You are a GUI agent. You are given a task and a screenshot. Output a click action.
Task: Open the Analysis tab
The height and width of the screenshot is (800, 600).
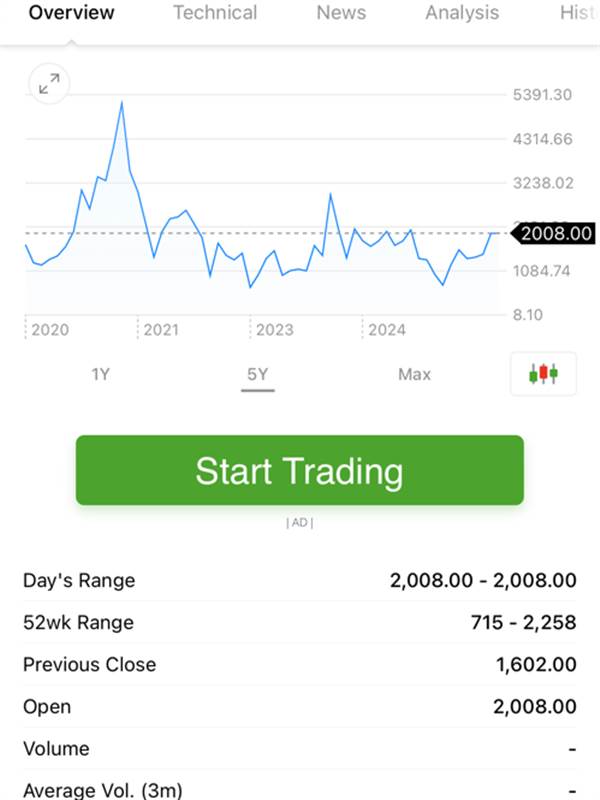point(462,13)
